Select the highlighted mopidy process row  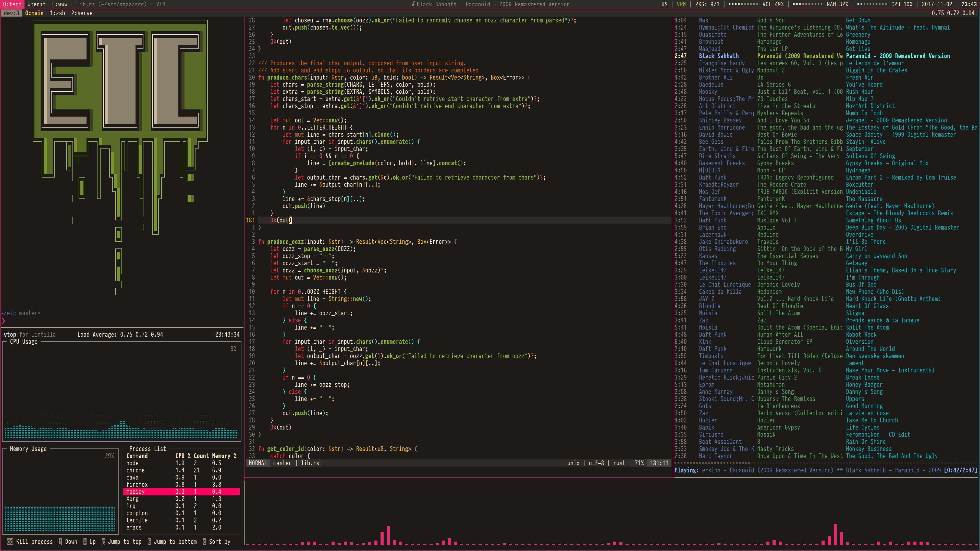point(181,491)
